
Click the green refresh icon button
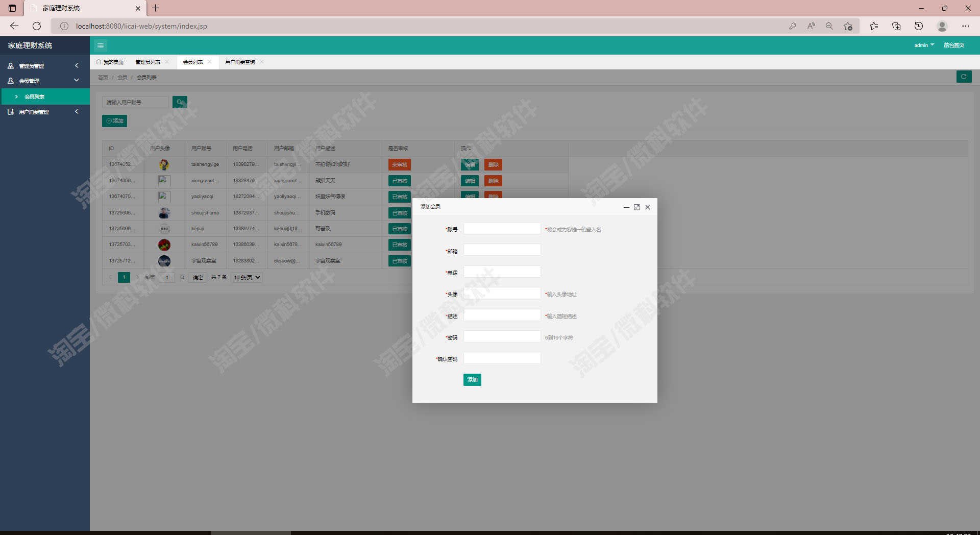coord(964,77)
